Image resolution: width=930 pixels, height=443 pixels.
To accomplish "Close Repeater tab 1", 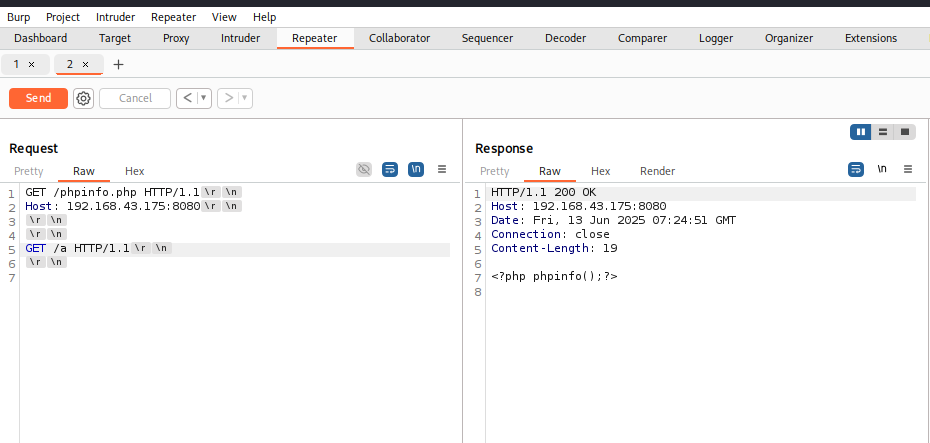I will click(x=31, y=65).
